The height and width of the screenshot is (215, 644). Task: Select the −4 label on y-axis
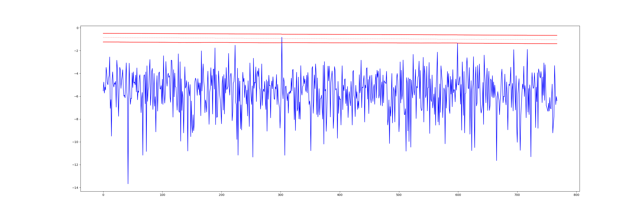tap(76, 74)
